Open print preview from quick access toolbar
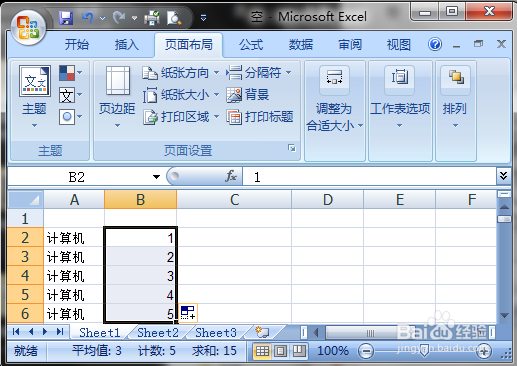The width and height of the screenshot is (517, 366). [174, 18]
